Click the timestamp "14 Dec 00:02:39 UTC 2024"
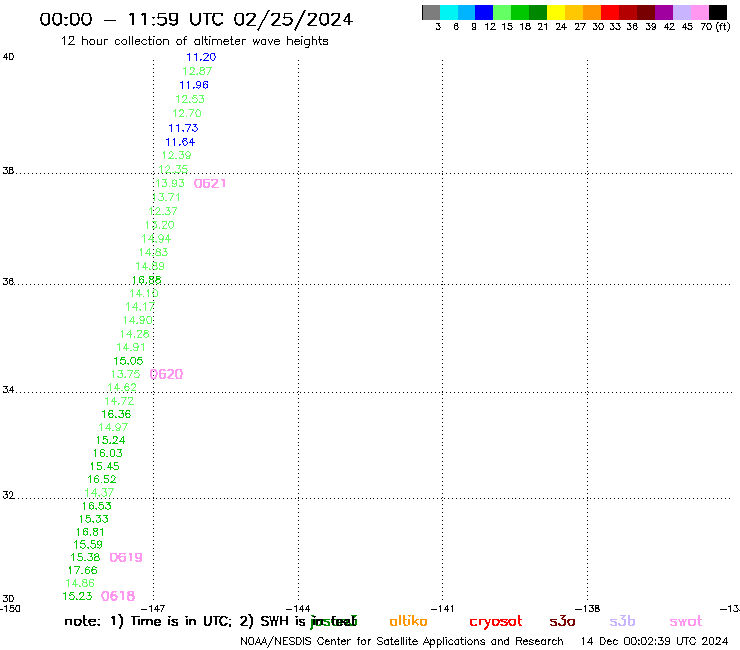 pyautogui.click(x=654, y=642)
